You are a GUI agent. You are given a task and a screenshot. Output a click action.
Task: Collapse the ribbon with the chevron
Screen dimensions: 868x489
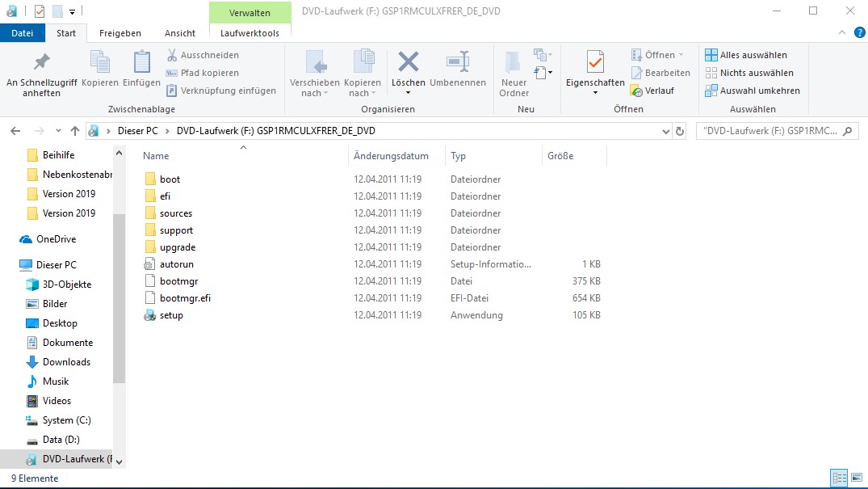[842, 32]
